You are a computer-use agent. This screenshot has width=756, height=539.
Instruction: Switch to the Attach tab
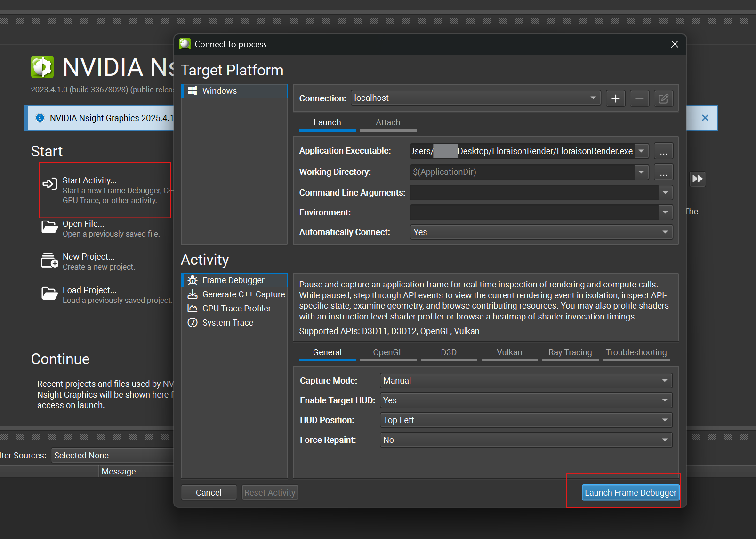click(x=388, y=122)
